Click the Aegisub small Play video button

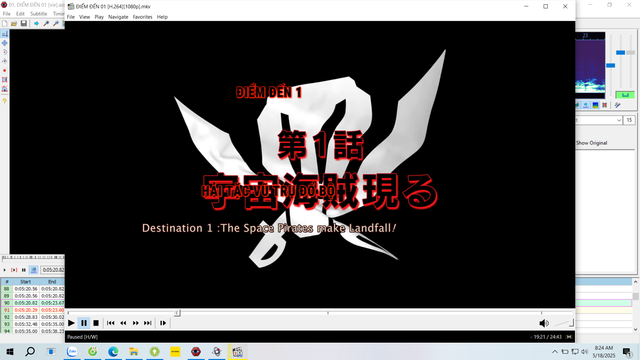tap(4, 270)
